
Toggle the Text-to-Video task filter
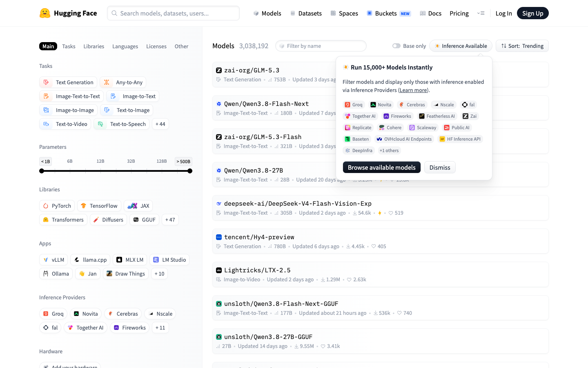[65, 124]
